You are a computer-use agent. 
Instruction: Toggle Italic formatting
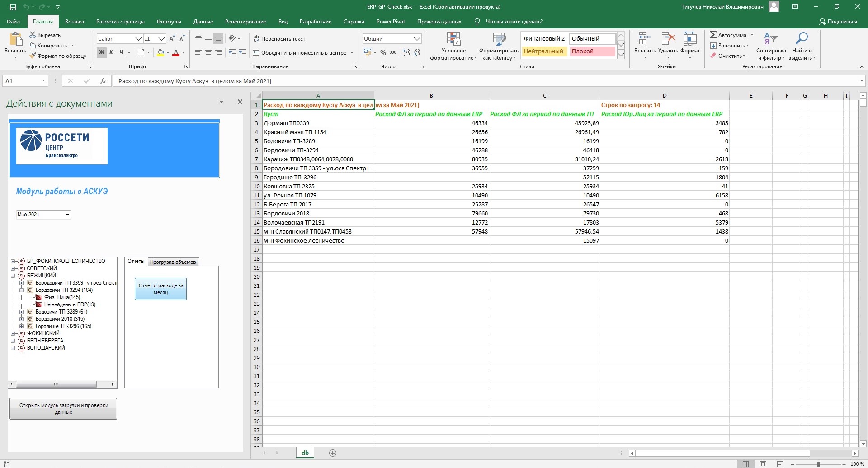pos(111,52)
